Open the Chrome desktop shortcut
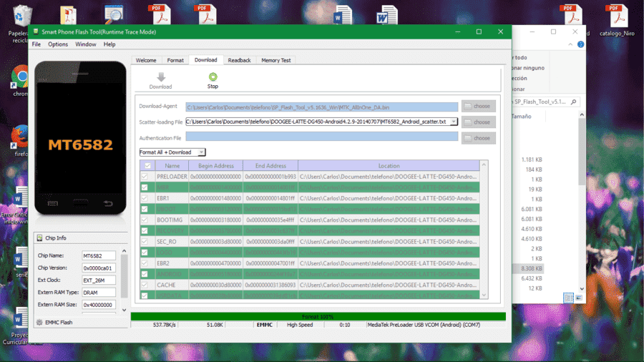The width and height of the screenshot is (644, 362). coord(21,77)
